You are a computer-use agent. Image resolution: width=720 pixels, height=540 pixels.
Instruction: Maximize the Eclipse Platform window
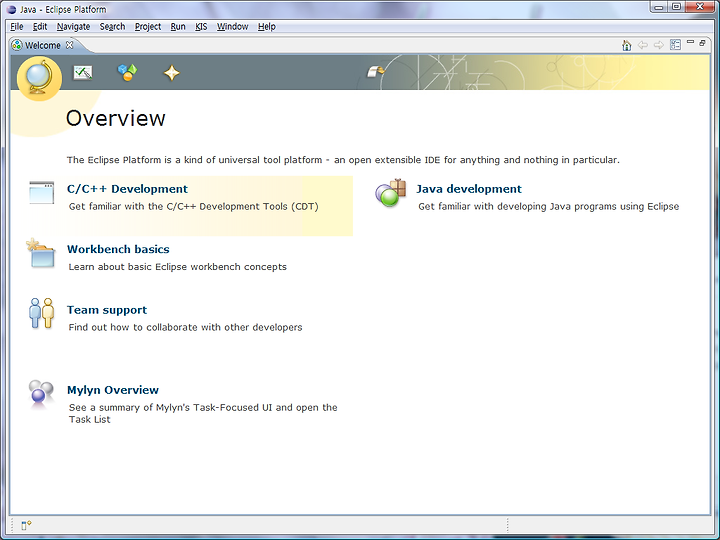pyautogui.click(x=676, y=7)
